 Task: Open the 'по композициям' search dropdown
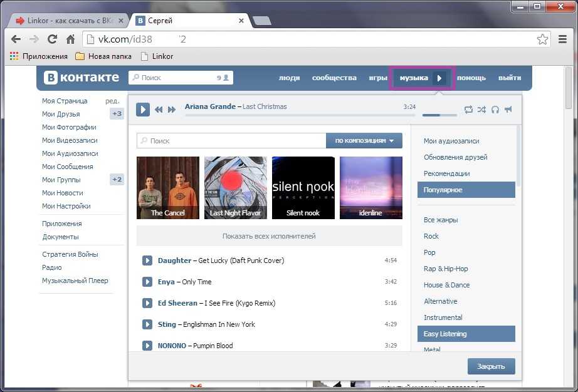pyautogui.click(x=364, y=141)
